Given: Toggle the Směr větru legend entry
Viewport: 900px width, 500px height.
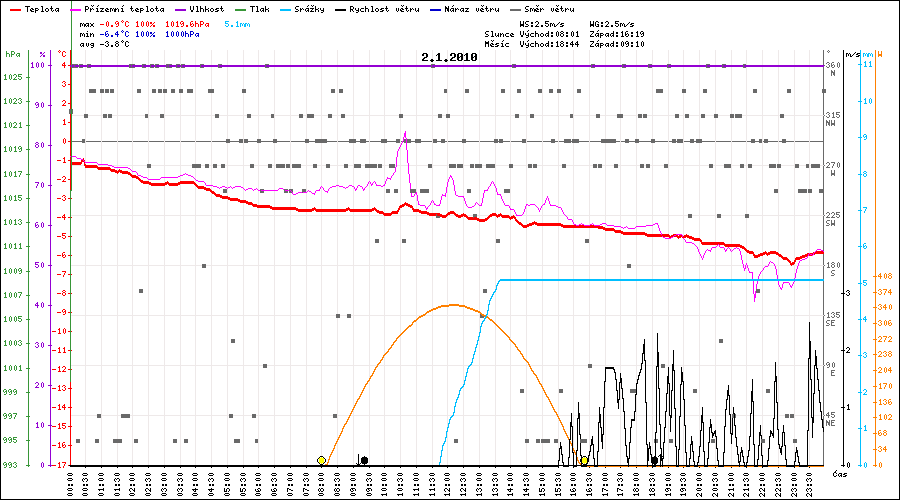Looking at the screenshot, I should click(535, 8).
